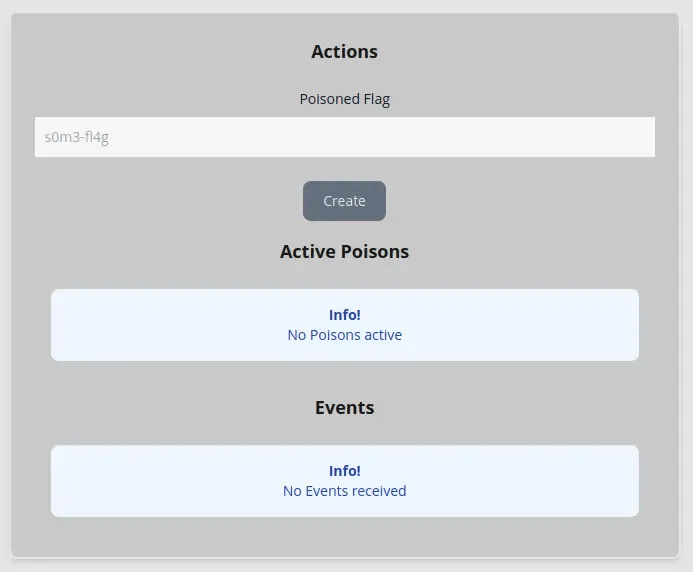Click the word Active in Active Poisons heading
Screen dimensions: 693x572
point(308,252)
